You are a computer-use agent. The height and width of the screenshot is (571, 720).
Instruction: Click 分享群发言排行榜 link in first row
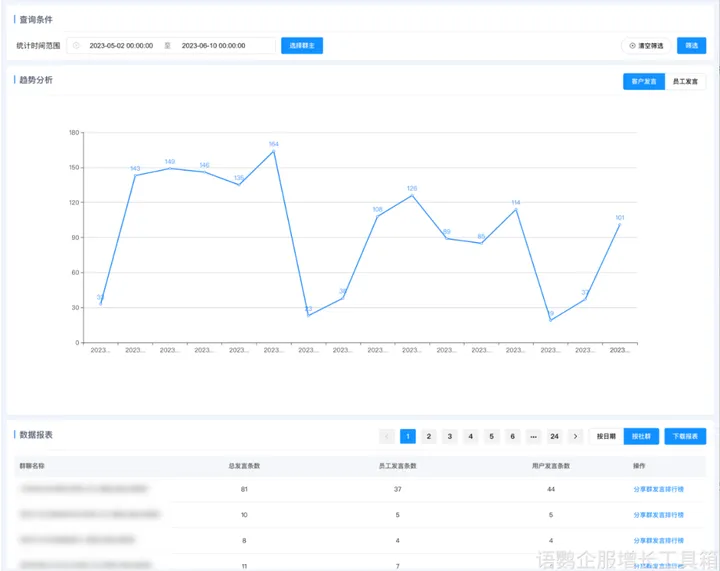(658, 489)
